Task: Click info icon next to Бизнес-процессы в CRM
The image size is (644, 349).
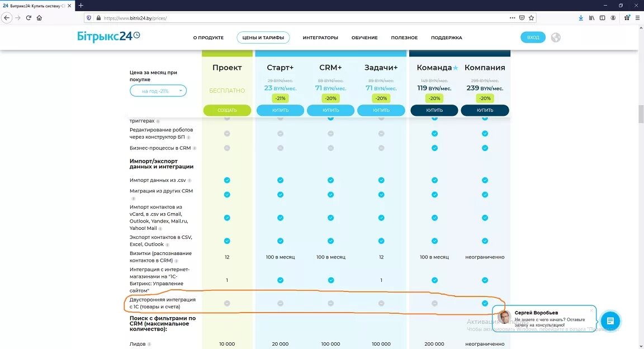Action: (195, 148)
